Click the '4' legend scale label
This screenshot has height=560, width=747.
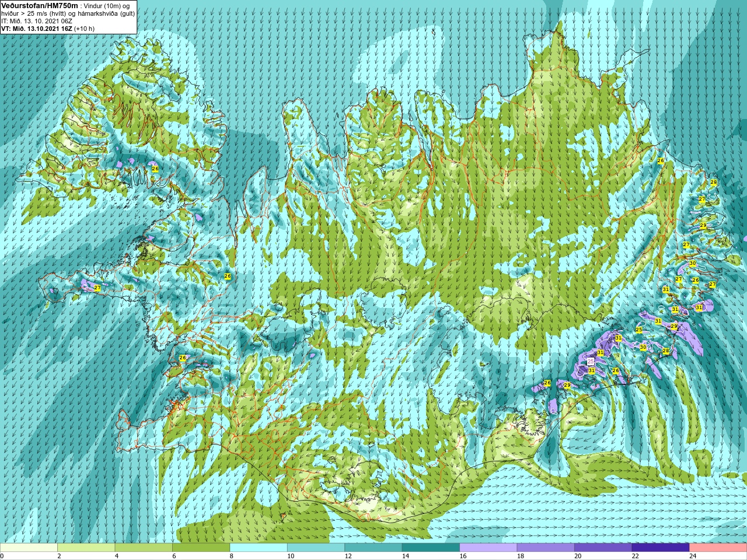coord(117,556)
